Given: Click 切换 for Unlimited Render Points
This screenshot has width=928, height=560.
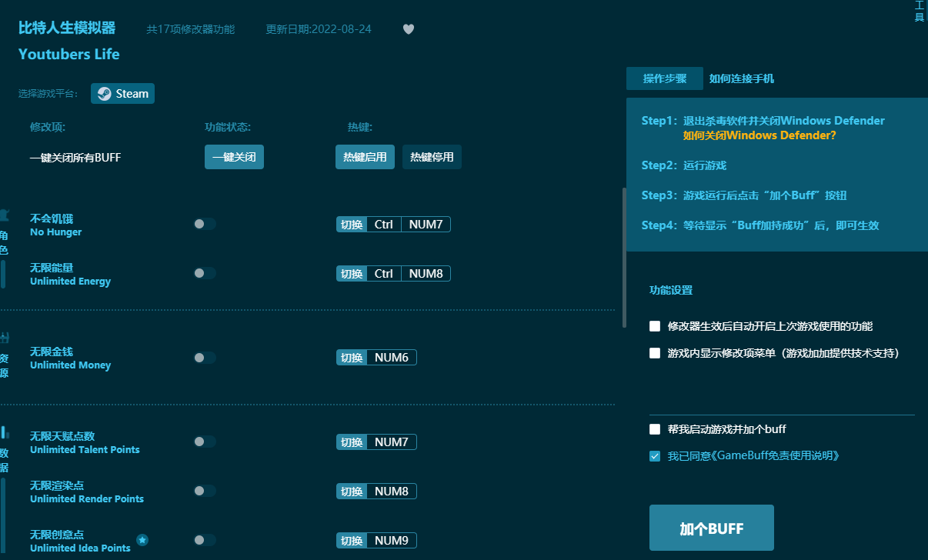Looking at the screenshot, I should coord(352,492).
